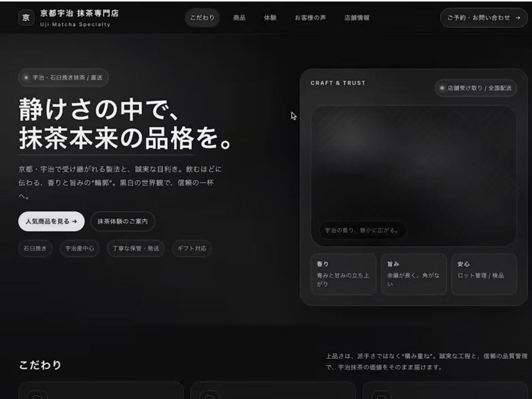The image size is (532, 399).
Task: Go to the 商品 menu item
Action: 239,18
